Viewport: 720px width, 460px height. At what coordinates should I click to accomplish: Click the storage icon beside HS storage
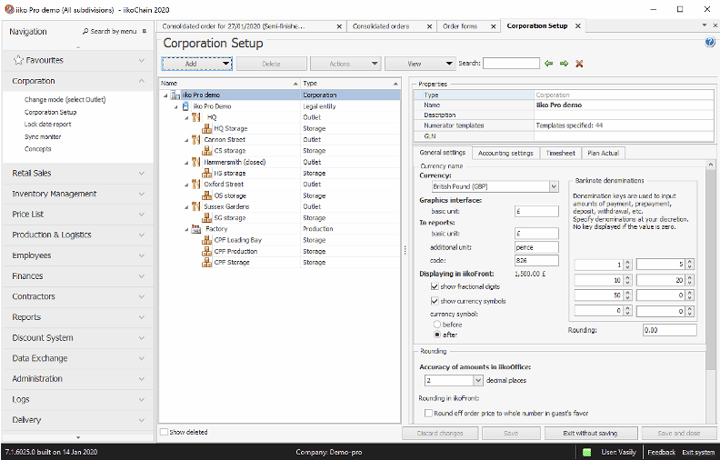pyautogui.click(x=207, y=173)
